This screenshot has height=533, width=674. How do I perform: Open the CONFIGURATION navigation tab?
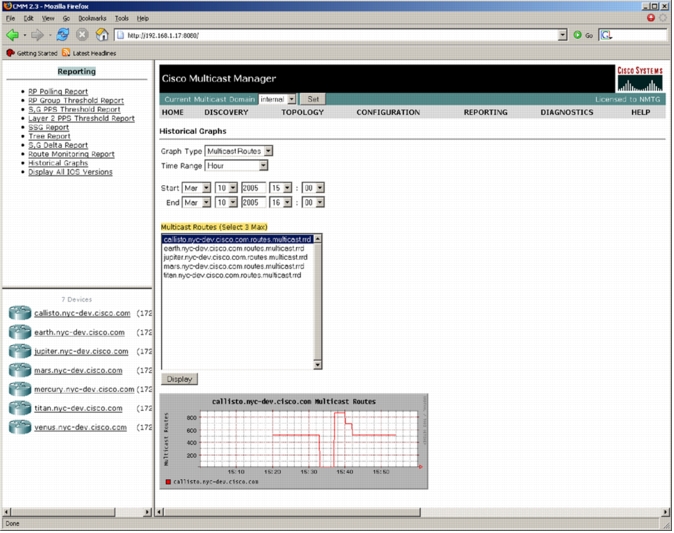pos(388,113)
